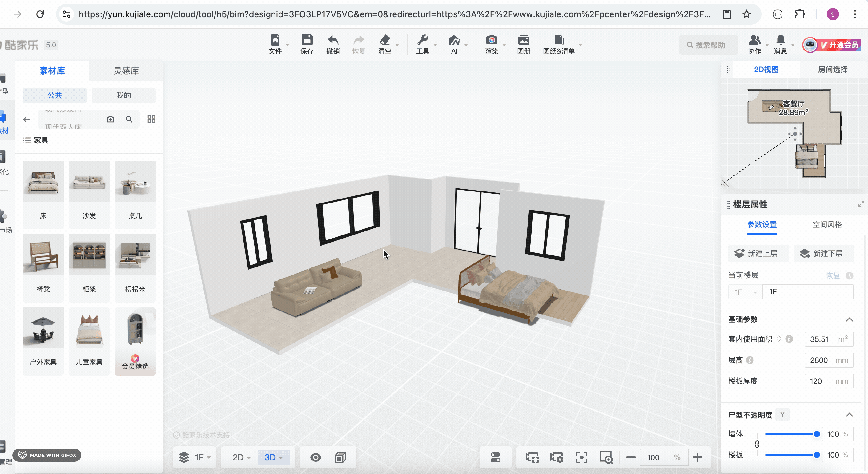Open the 2D view mode dropdown

coord(241,457)
